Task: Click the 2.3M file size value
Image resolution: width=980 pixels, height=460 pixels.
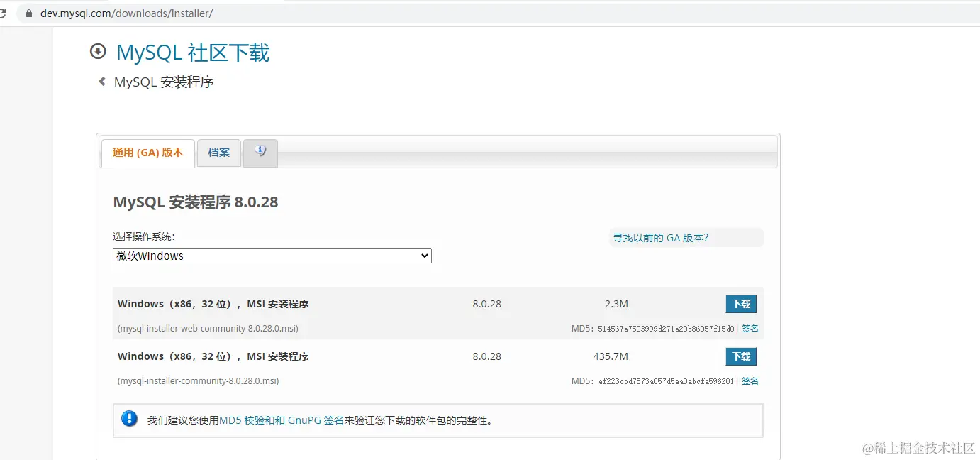Action: pos(616,304)
